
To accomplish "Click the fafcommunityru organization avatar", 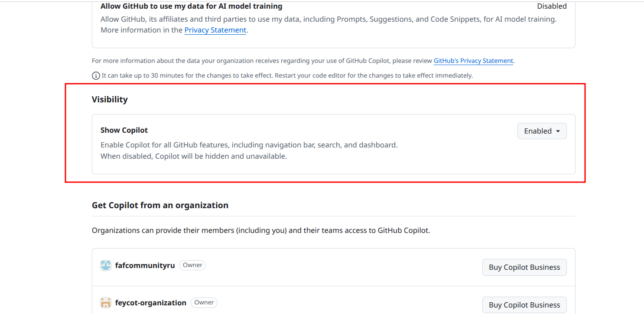I will click(x=105, y=265).
